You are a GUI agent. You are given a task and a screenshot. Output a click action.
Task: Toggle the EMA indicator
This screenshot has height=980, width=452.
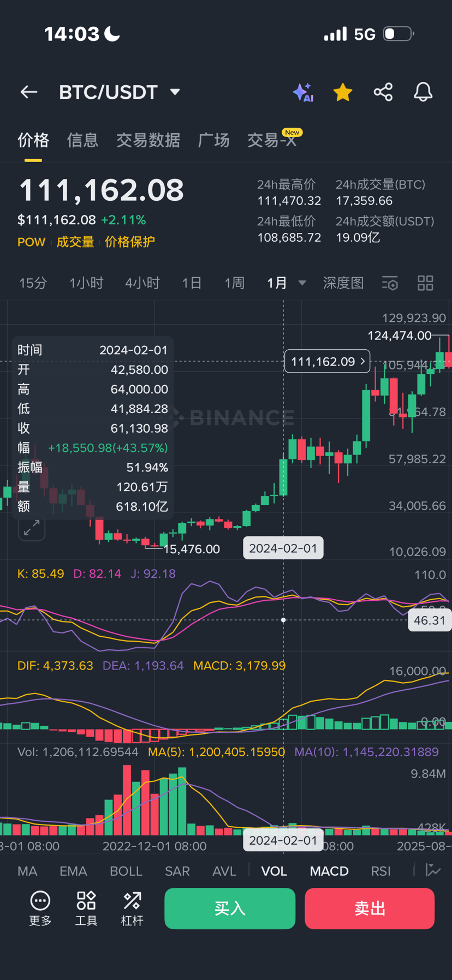pos(73,871)
